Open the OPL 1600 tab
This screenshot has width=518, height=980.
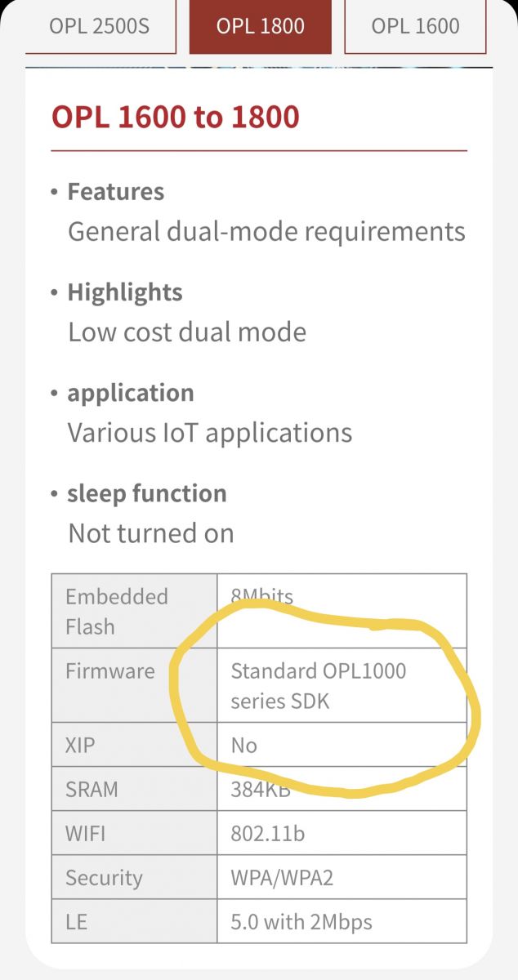tap(415, 26)
